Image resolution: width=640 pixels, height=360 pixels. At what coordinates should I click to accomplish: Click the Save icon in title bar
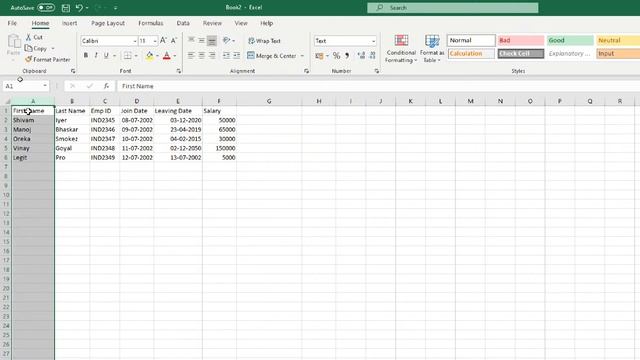tap(65, 8)
